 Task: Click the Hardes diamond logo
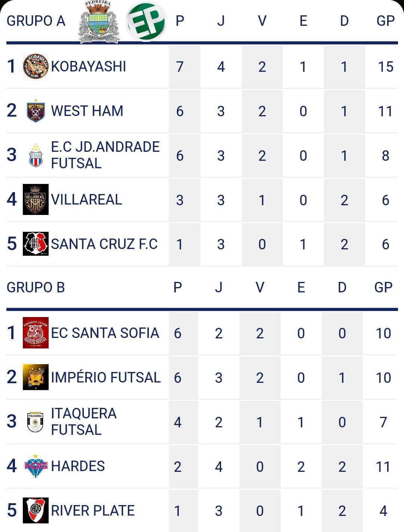click(x=36, y=466)
